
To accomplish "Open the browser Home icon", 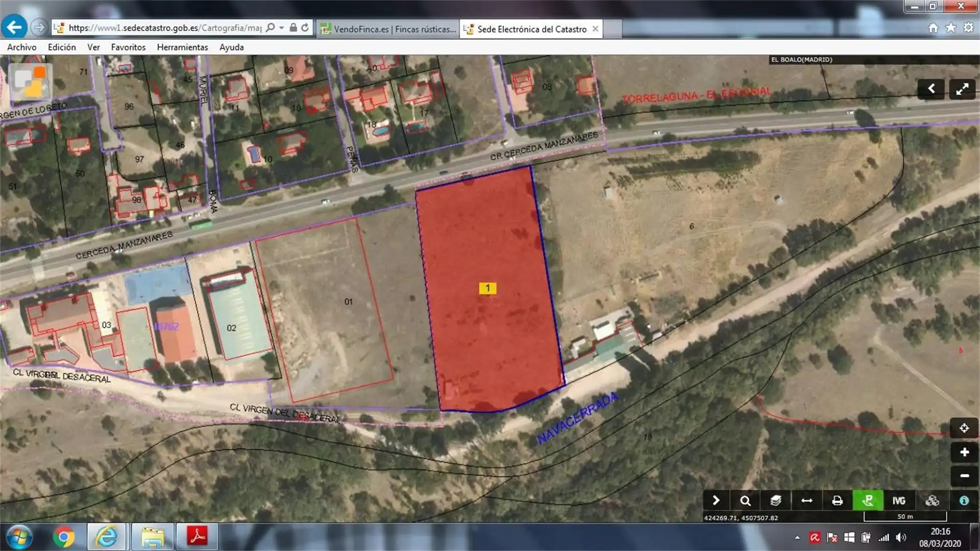I will pyautogui.click(x=933, y=28).
